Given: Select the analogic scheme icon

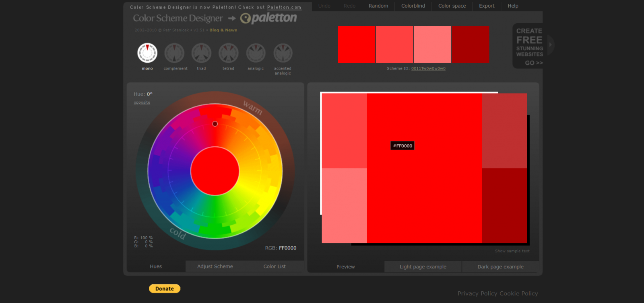Looking at the screenshot, I should click(x=256, y=53).
